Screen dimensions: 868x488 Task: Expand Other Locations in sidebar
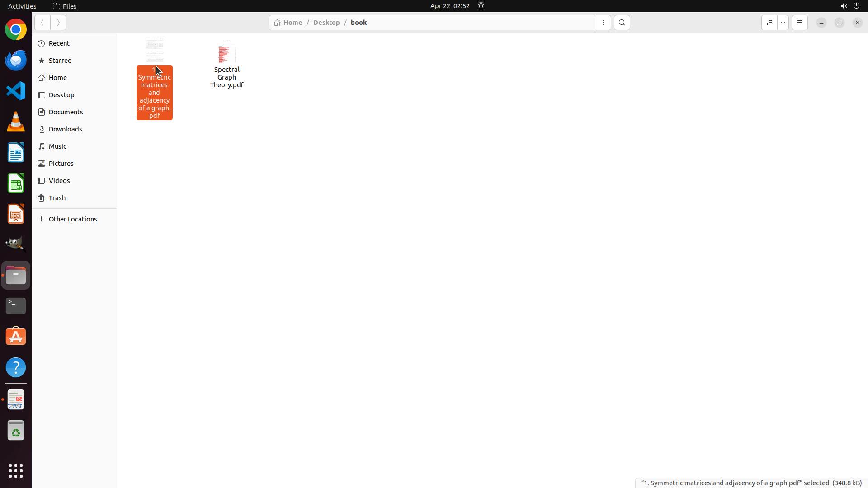pos(72,219)
